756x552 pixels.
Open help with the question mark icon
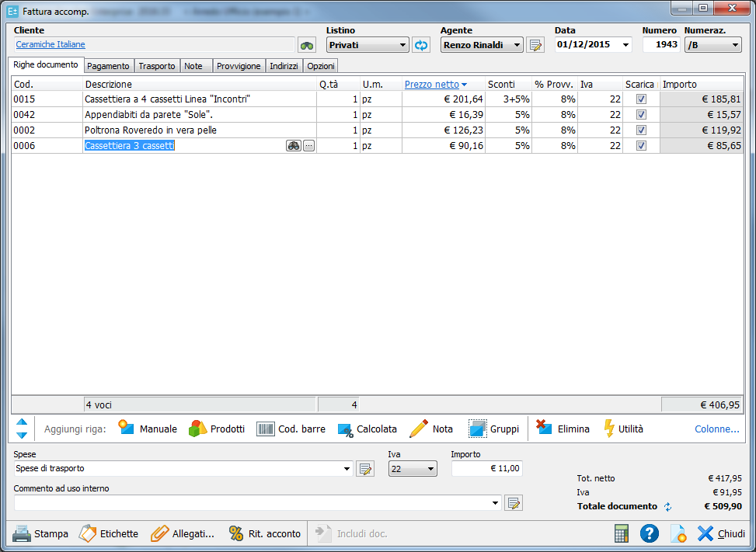pyautogui.click(x=650, y=533)
